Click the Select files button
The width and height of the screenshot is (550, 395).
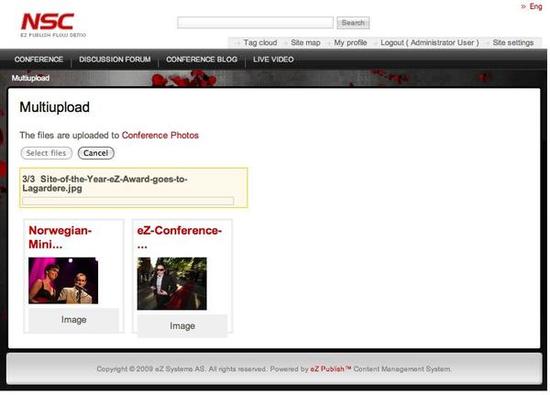pos(46,153)
